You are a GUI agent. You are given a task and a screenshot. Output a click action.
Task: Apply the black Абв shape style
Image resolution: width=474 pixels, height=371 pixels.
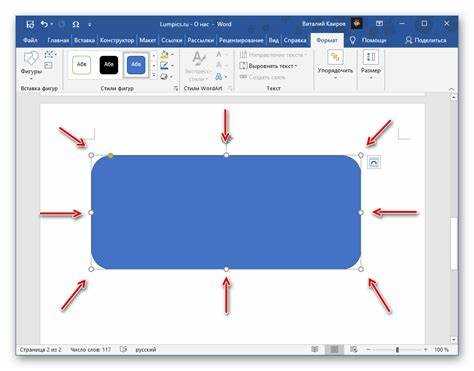pos(109,64)
